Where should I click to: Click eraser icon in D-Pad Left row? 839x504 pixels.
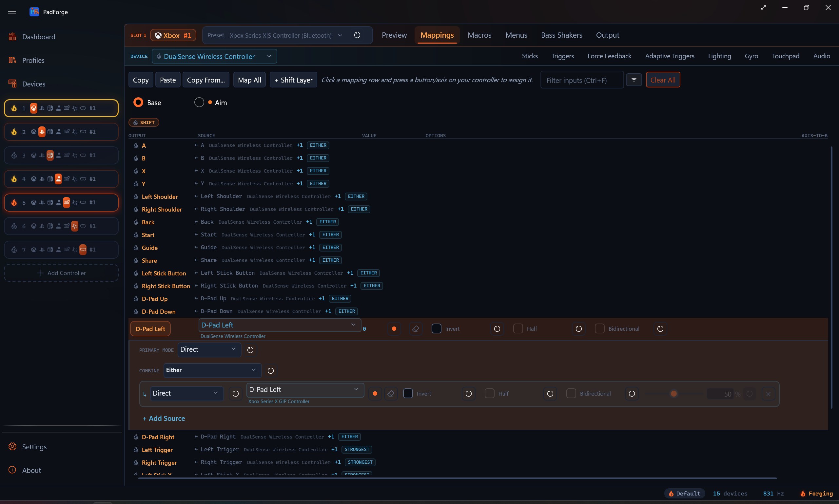tap(415, 329)
